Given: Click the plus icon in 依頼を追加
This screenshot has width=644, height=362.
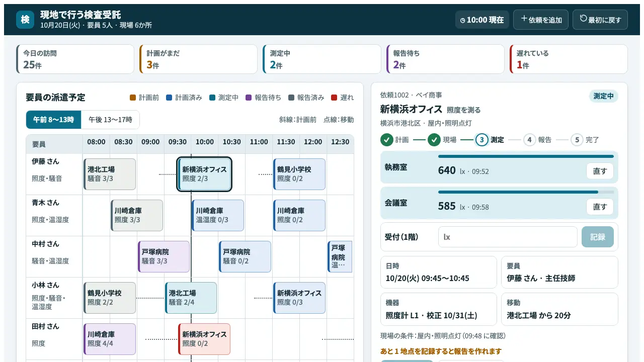Looking at the screenshot, I should pyautogui.click(x=524, y=19).
